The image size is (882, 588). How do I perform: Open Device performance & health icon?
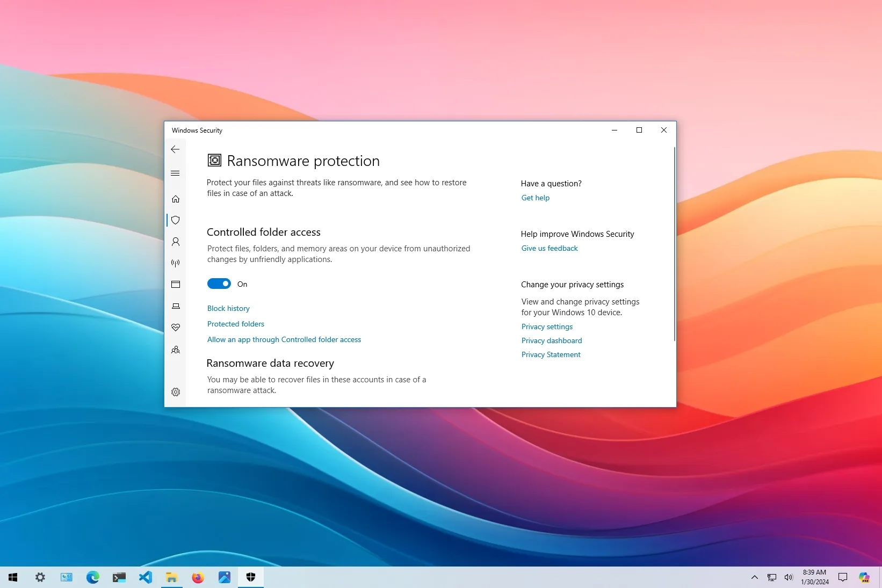(175, 327)
